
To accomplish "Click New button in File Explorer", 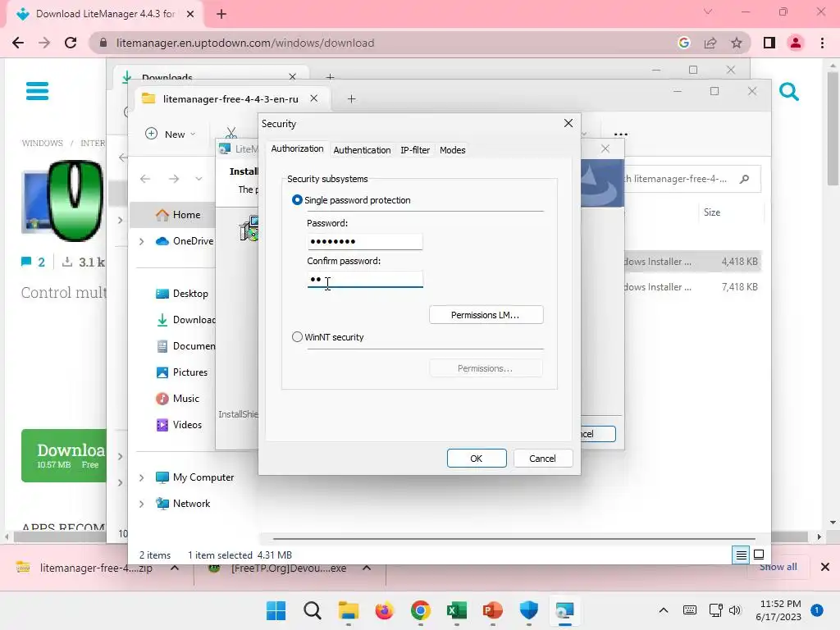I will (171, 134).
